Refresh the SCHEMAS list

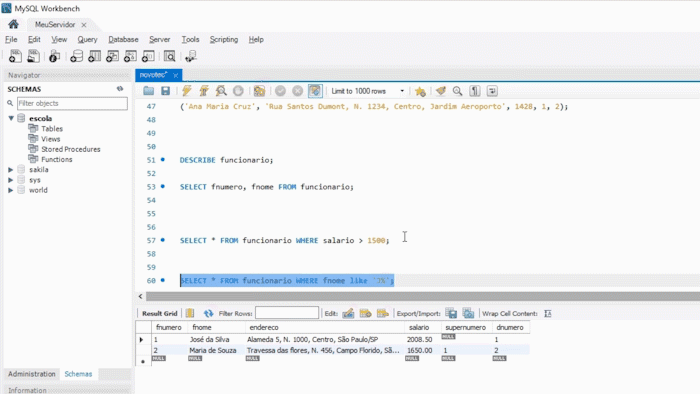(120, 89)
